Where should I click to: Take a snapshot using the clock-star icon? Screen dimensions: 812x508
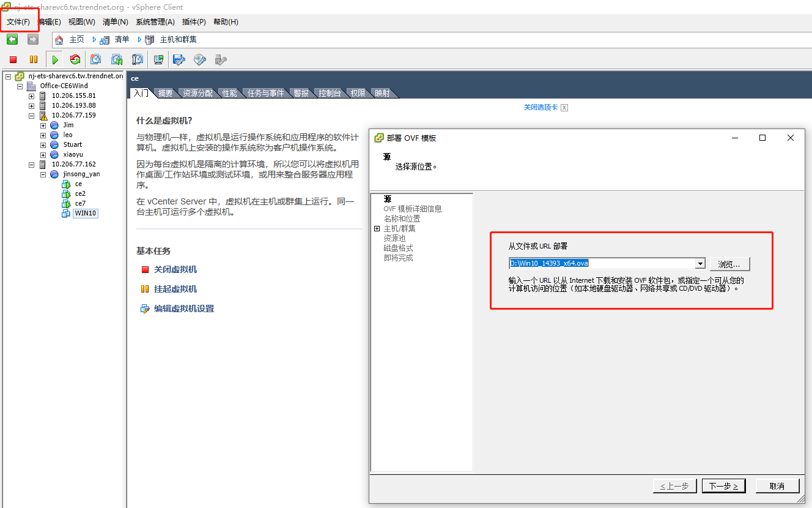pos(96,59)
